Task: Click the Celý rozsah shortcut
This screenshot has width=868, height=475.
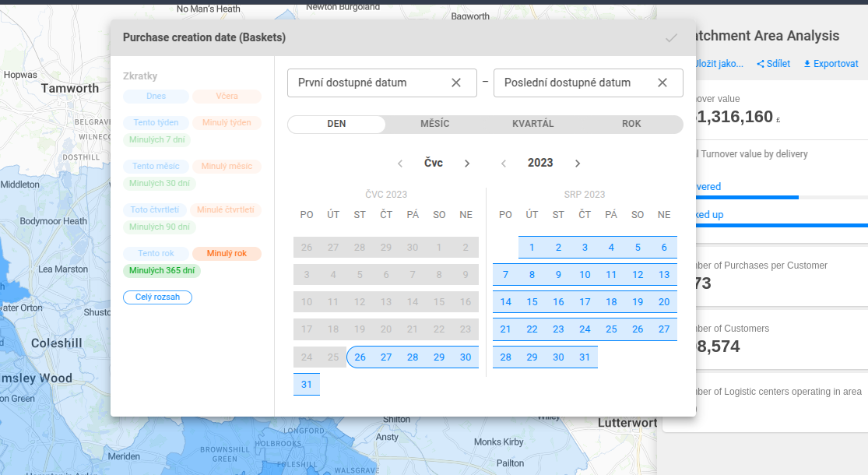Action: coord(157,297)
